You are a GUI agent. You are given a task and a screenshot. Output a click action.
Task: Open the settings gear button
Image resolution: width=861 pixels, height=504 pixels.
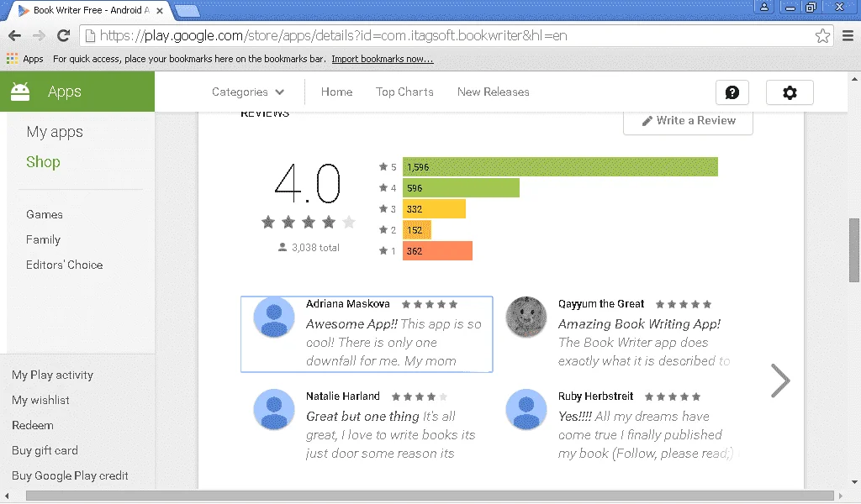pos(790,92)
